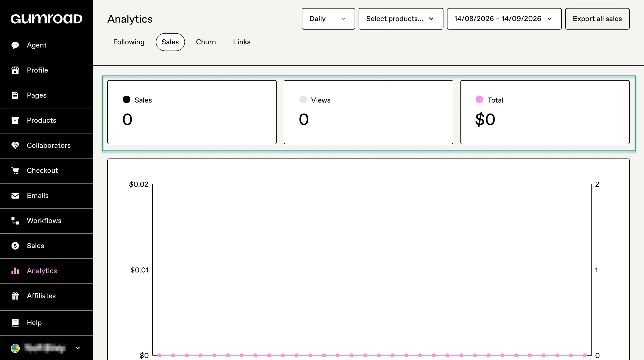Click the first pink chart data point
The image size is (644, 360).
pos(159,355)
